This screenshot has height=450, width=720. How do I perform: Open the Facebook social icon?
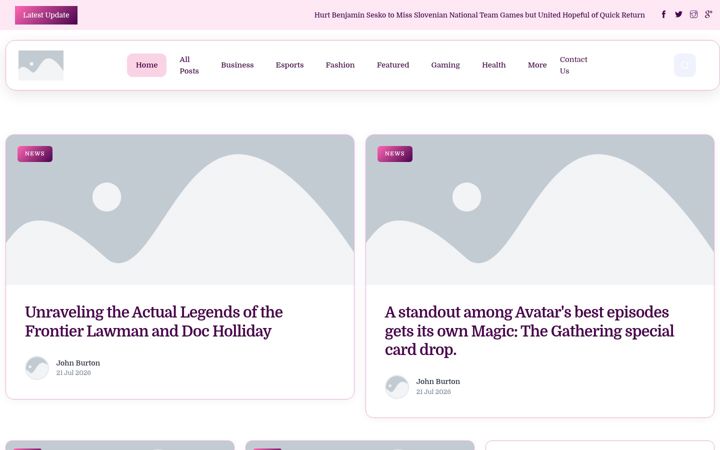[x=664, y=15]
